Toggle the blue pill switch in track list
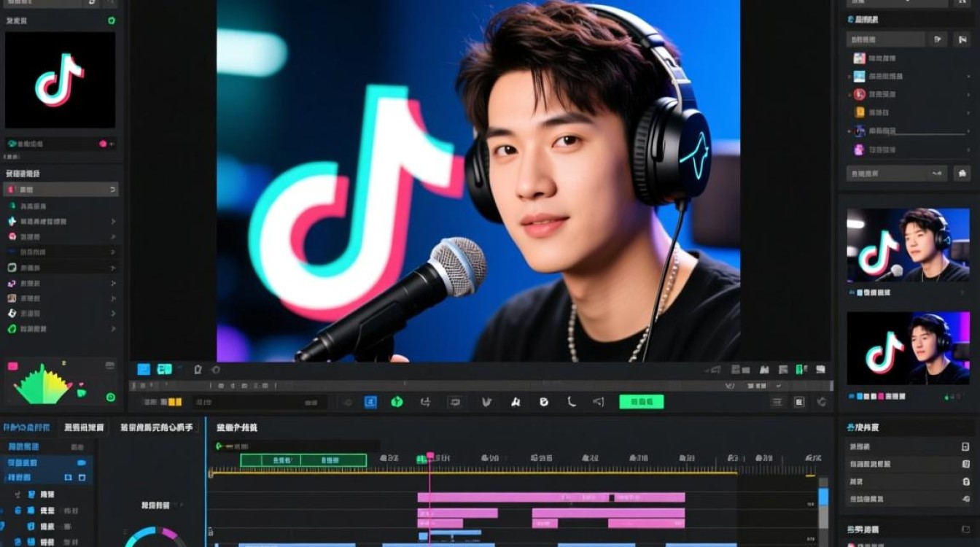Viewport: 980px width, 547px height. (x=81, y=462)
